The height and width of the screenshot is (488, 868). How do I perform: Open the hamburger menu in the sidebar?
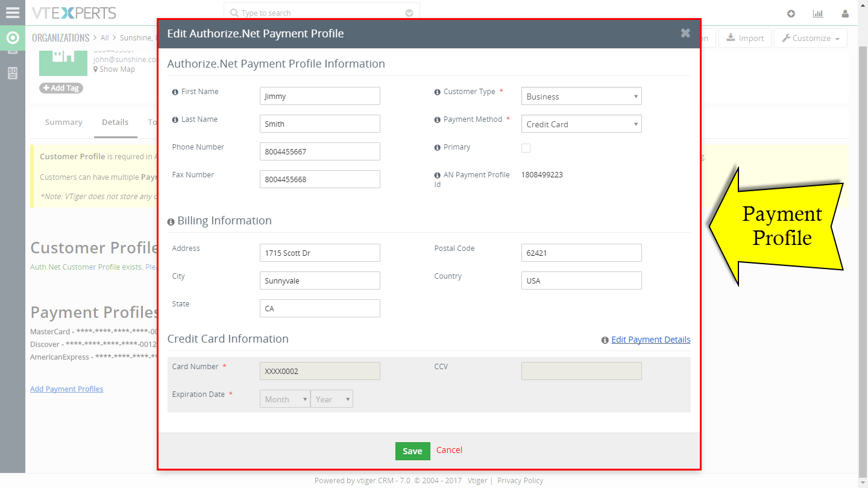click(12, 13)
